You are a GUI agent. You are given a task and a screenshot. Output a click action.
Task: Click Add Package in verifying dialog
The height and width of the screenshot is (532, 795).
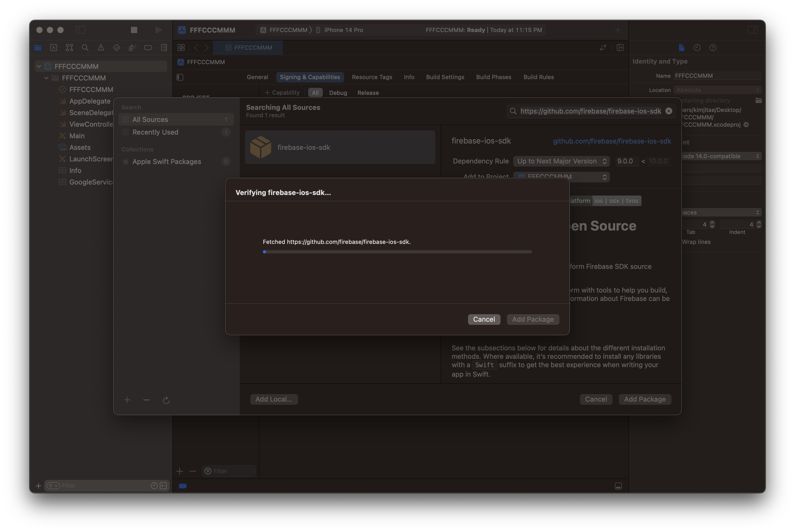tap(533, 319)
